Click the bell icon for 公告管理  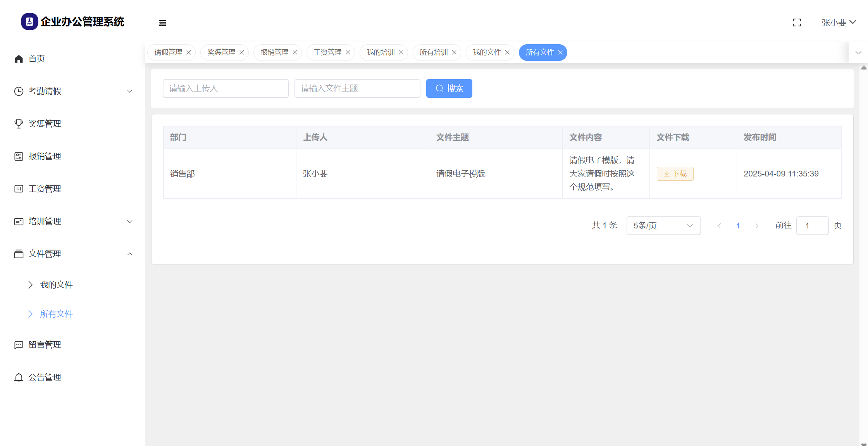click(19, 377)
